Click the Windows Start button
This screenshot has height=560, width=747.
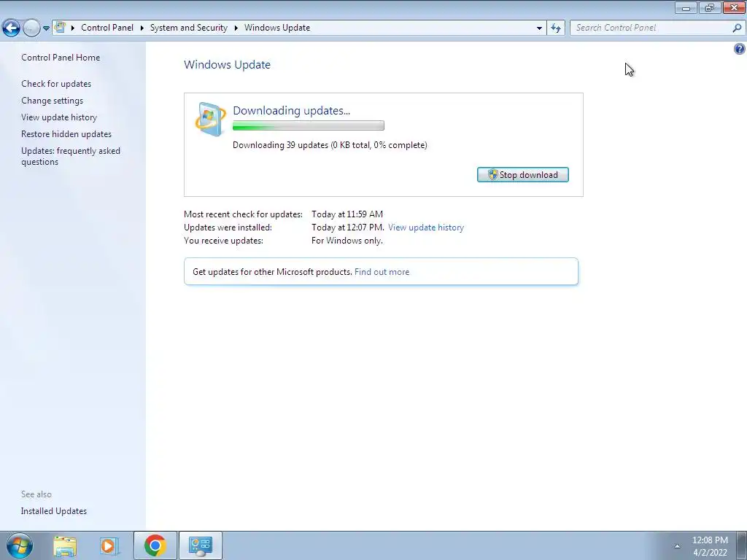[x=20, y=545]
